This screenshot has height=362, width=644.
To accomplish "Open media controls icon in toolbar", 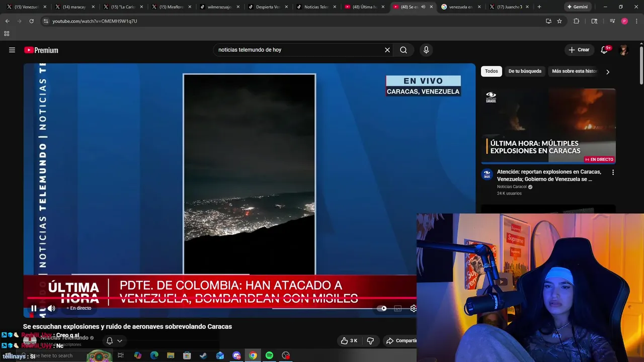I will pos(612,21).
